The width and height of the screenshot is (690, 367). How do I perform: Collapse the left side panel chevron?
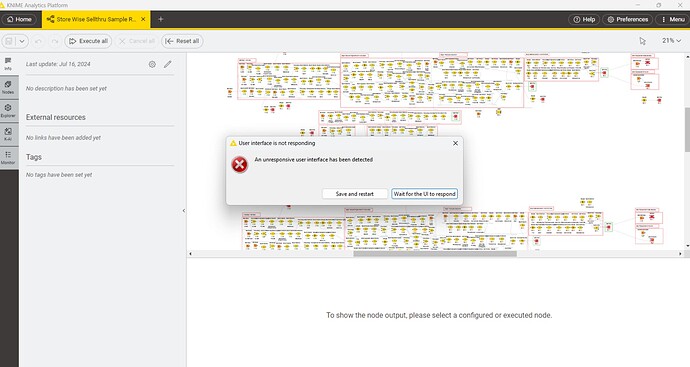(x=184, y=211)
